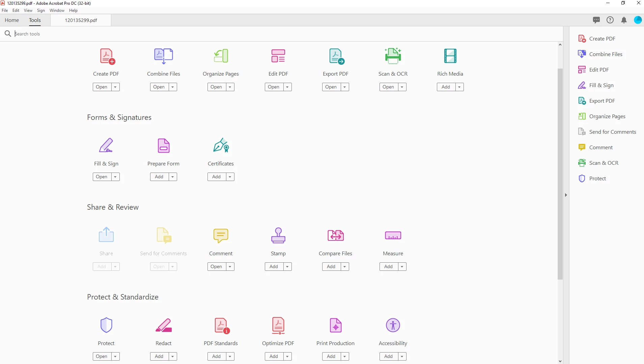Image resolution: width=644 pixels, height=364 pixels.
Task: Switch to the 120135299.pdf document tab
Action: coord(81,20)
